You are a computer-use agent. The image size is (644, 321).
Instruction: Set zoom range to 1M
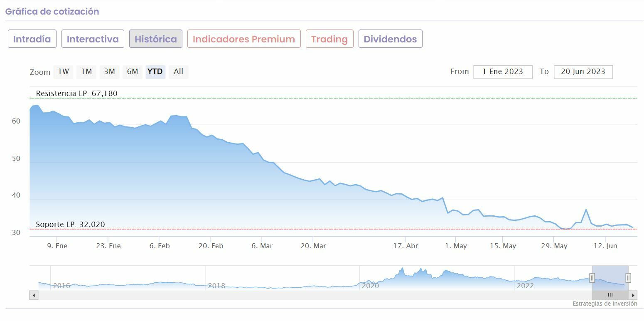86,72
